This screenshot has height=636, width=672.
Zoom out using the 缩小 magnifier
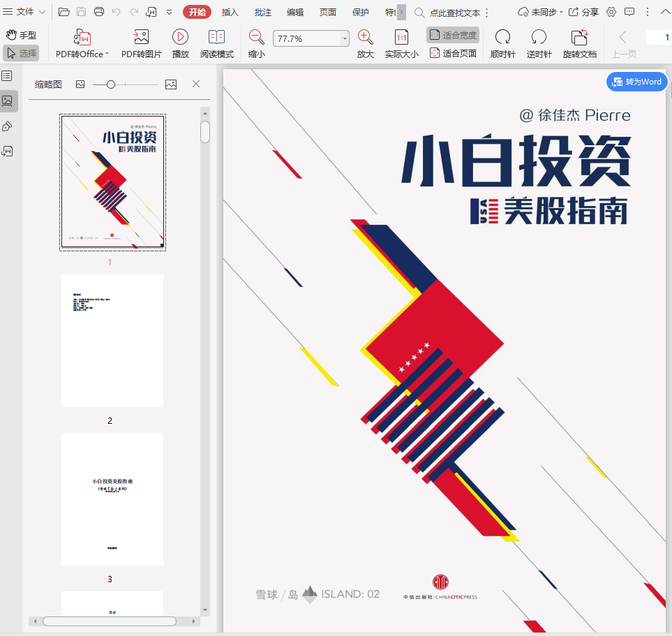[x=256, y=38]
